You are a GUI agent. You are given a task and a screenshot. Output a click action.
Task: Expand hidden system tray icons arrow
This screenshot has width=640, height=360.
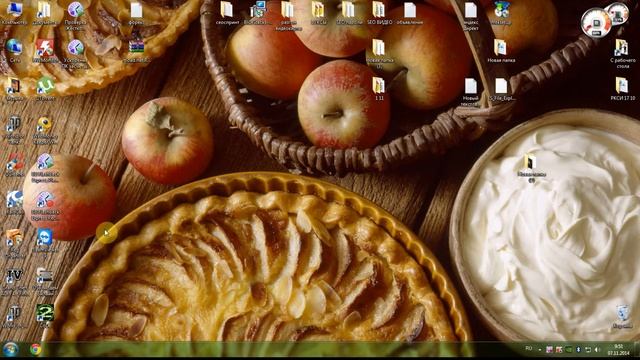coord(540,350)
